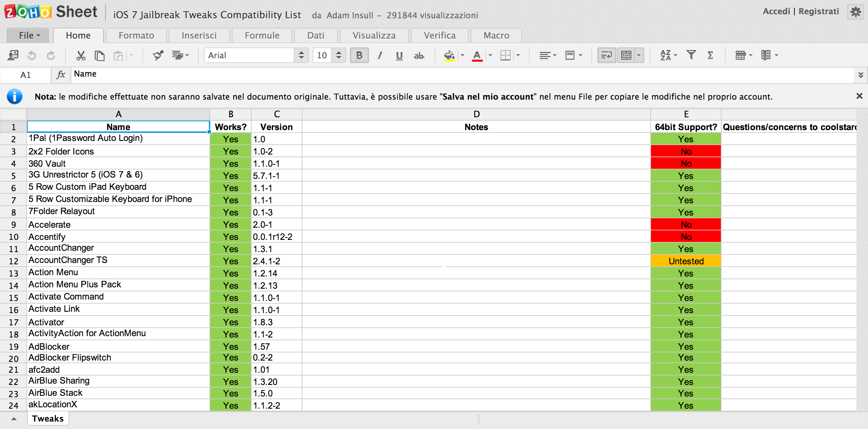Image resolution: width=868 pixels, height=429 pixels.
Task: Switch to the Macro tab
Action: 496,36
